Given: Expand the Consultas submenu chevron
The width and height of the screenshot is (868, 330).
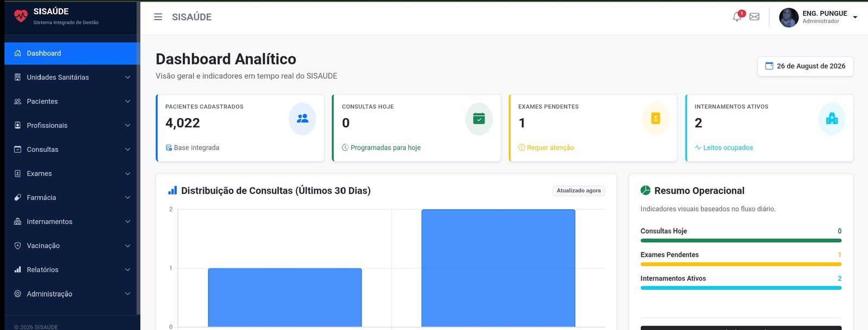Looking at the screenshot, I should 127,150.
